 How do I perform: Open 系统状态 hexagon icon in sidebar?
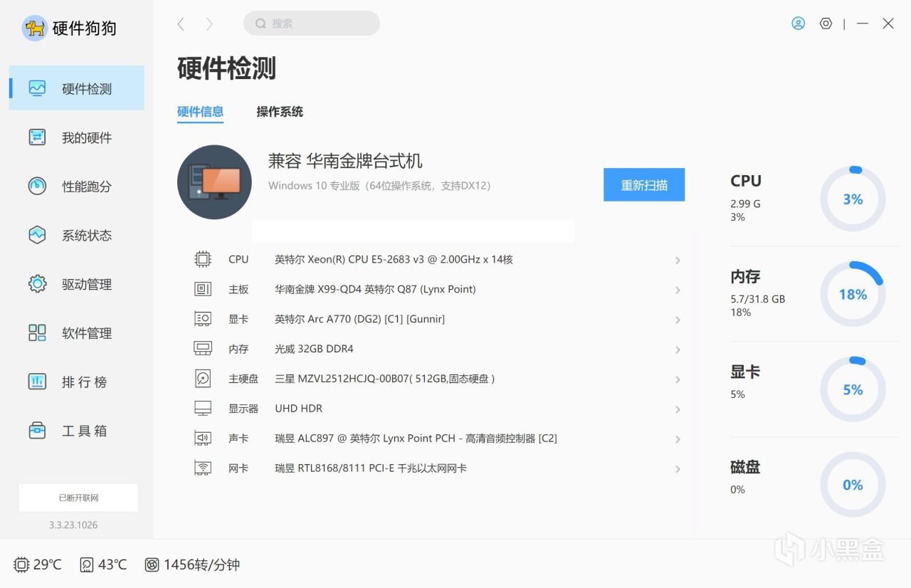[37, 235]
